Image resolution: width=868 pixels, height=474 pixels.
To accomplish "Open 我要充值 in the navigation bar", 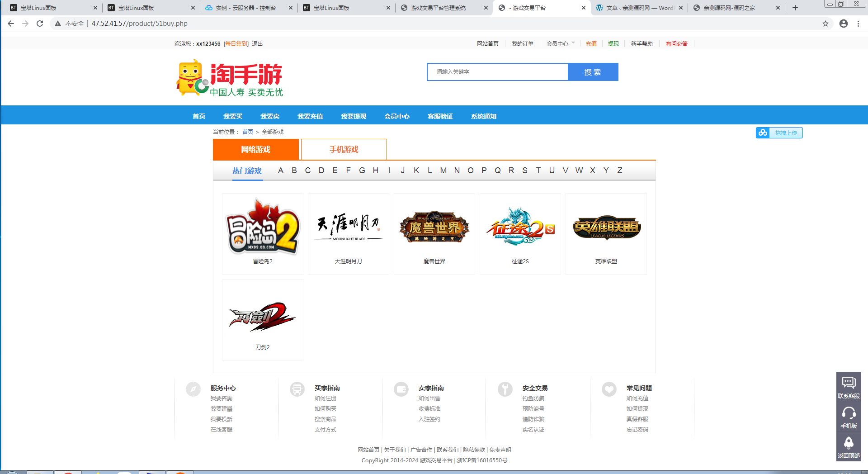I will (310, 116).
